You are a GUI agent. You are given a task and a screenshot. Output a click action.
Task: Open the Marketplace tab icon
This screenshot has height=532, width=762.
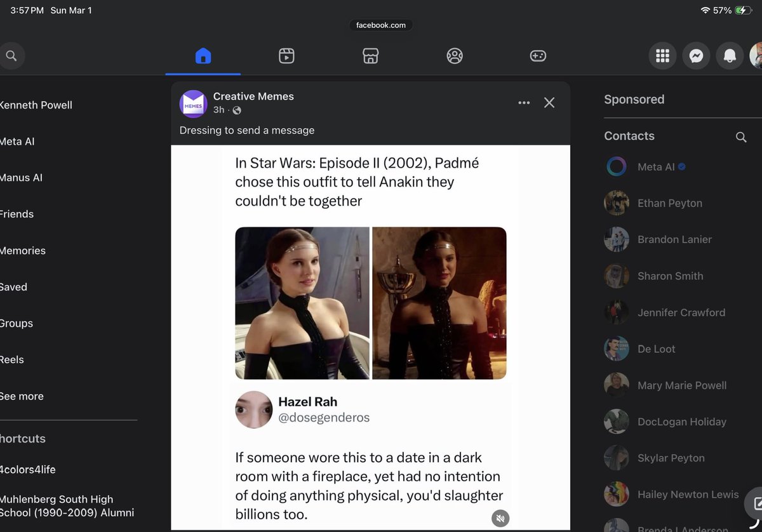371,56
